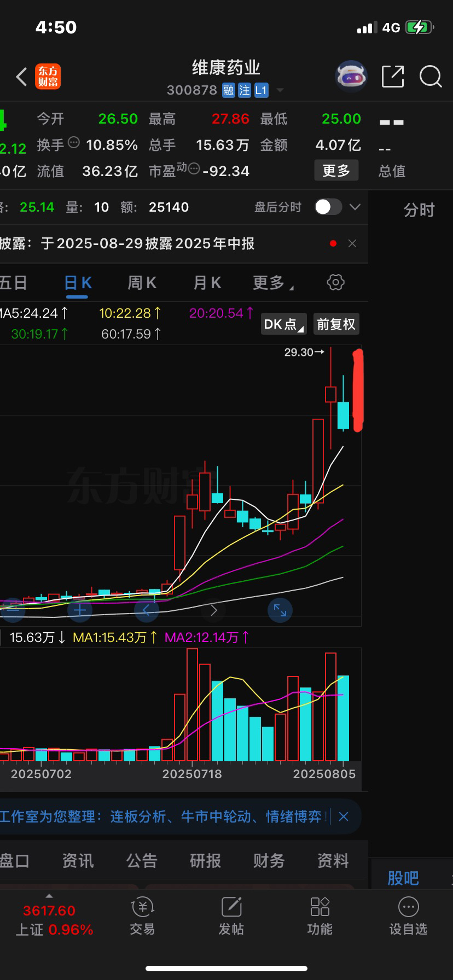
Task: Expand the chevron beside 盘后分时 switch
Action: (x=355, y=207)
